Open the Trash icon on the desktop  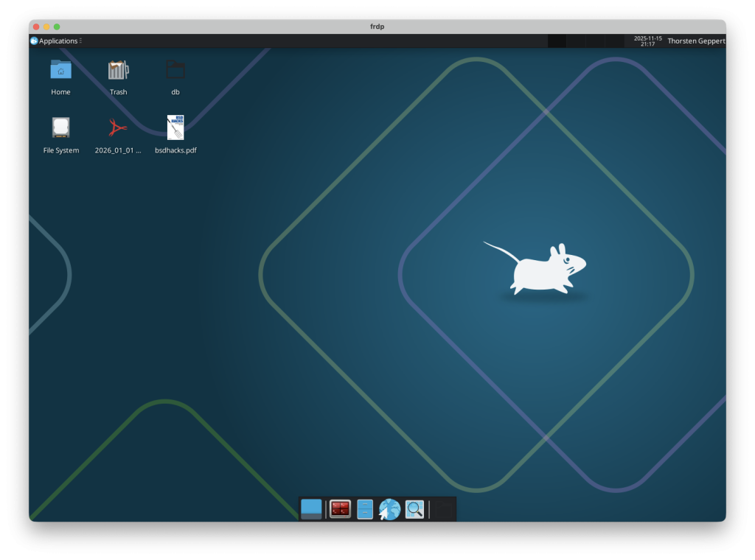[118, 71]
